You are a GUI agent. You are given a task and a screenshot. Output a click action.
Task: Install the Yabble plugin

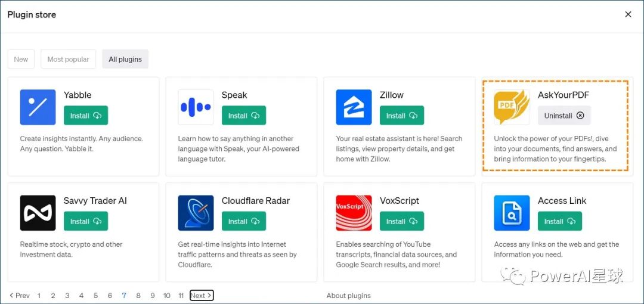[x=86, y=116]
